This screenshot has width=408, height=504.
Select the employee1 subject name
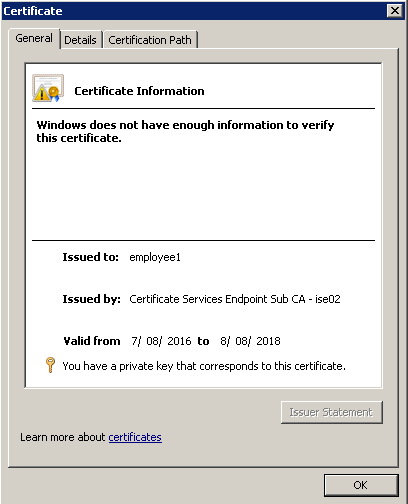(155, 257)
